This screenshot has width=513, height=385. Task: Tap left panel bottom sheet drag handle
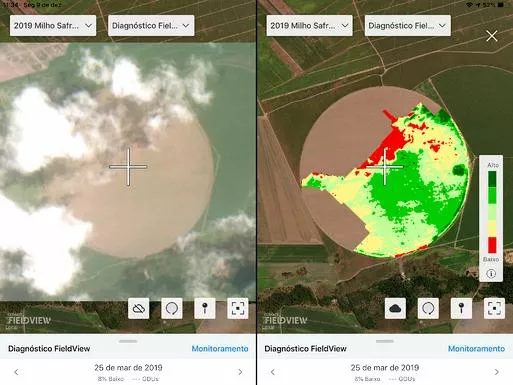[128, 341]
